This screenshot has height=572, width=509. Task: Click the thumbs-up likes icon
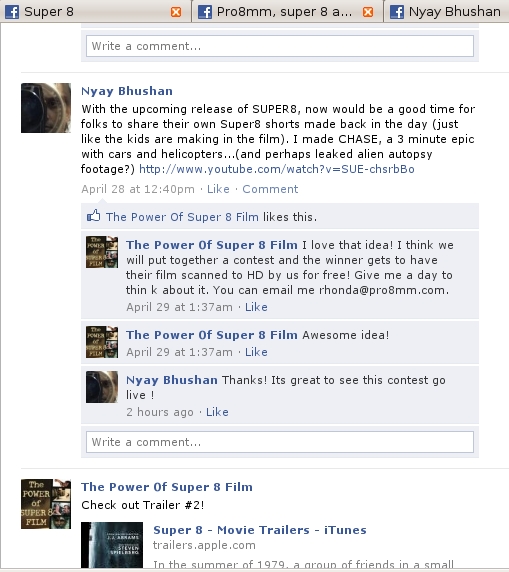93,216
